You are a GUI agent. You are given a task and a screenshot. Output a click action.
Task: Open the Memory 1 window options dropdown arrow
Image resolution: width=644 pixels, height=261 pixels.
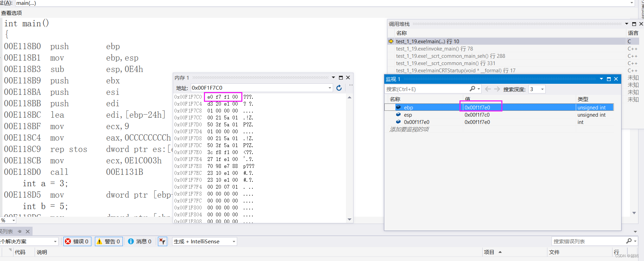click(x=333, y=78)
